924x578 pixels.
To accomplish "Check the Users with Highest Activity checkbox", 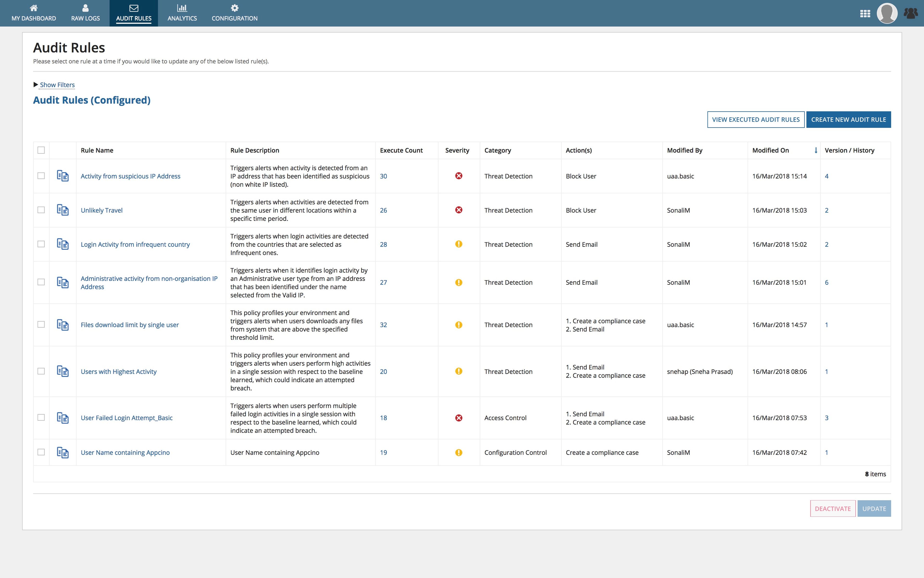I will point(41,371).
